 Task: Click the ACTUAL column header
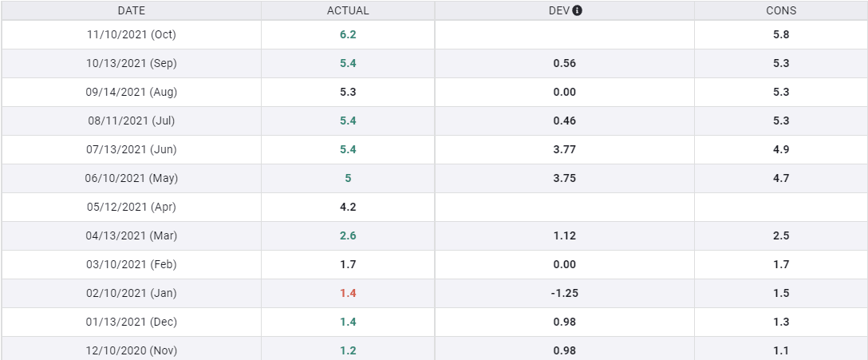[x=348, y=11]
